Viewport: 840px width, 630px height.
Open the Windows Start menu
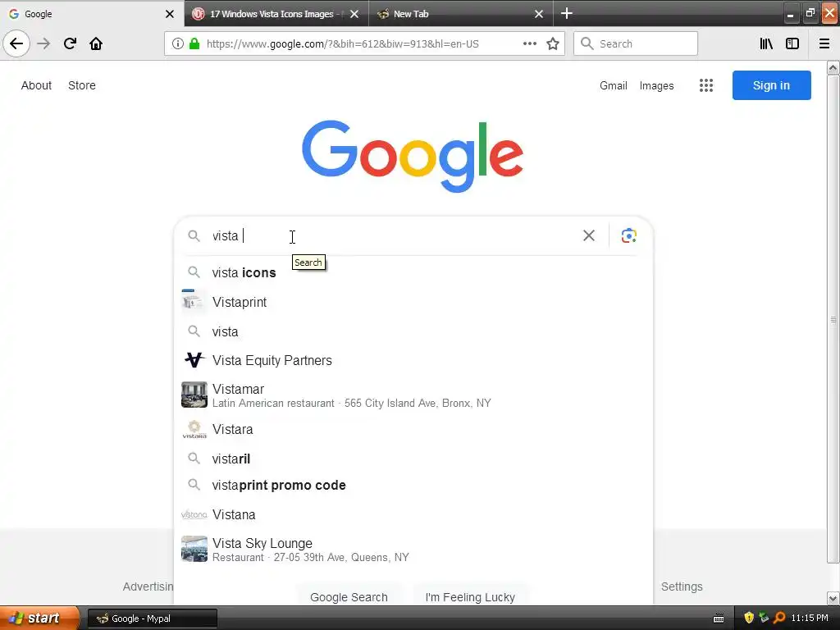click(39, 619)
